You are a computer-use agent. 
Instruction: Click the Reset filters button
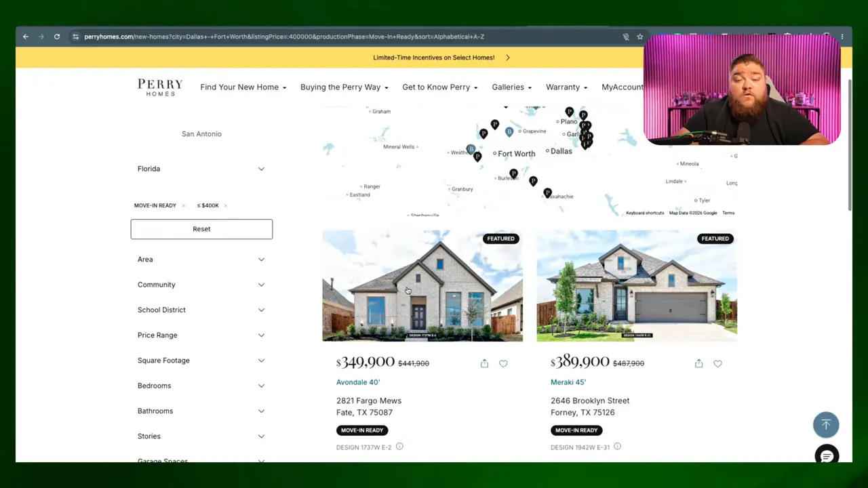(x=201, y=229)
